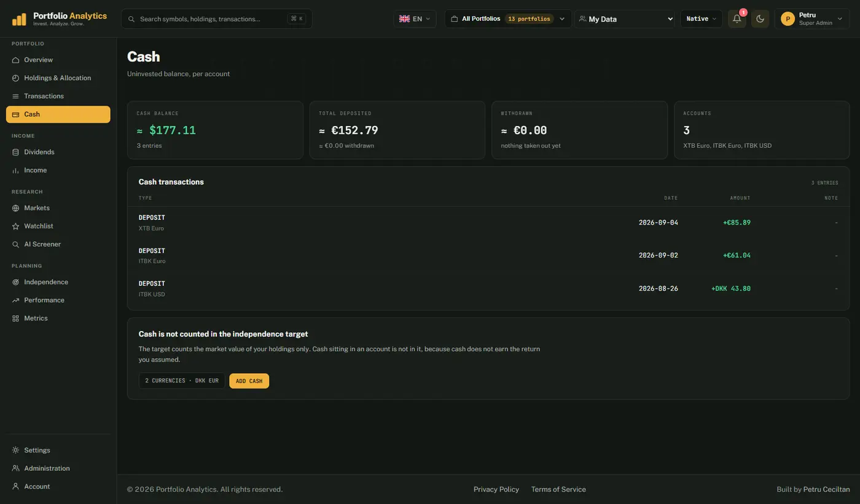Screen dimensions: 860x504
Task: Click the Income bar chart icon
Action: (16, 170)
